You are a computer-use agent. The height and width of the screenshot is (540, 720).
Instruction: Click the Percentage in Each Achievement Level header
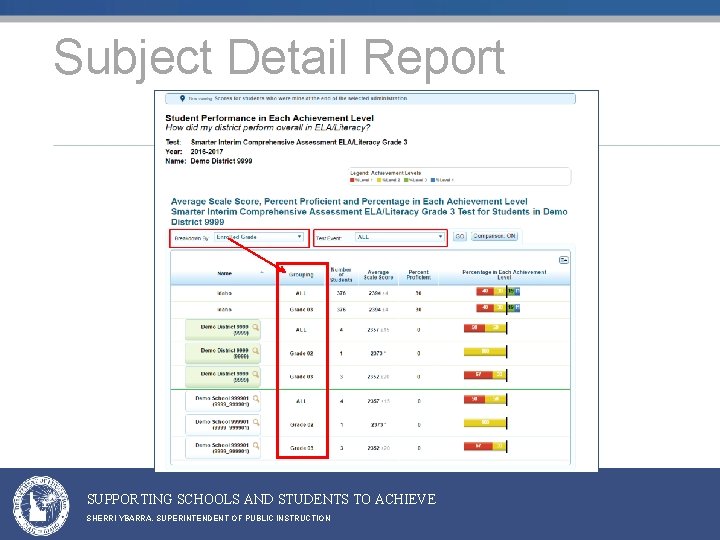(x=504, y=275)
